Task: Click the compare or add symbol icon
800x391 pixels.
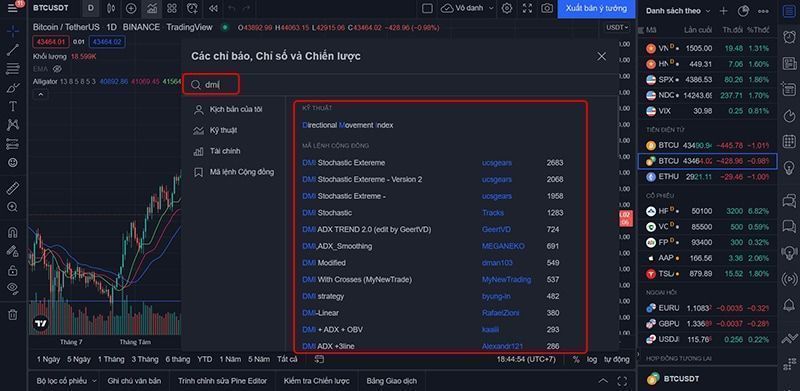Action: (131, 8)
